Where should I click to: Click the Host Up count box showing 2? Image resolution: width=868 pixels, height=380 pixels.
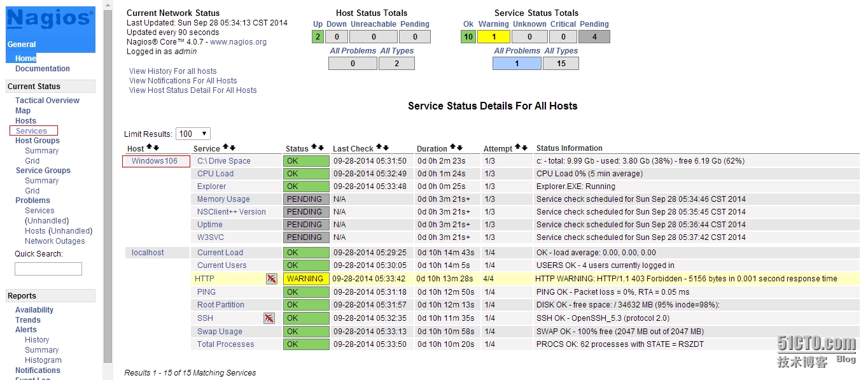[318, 37]
